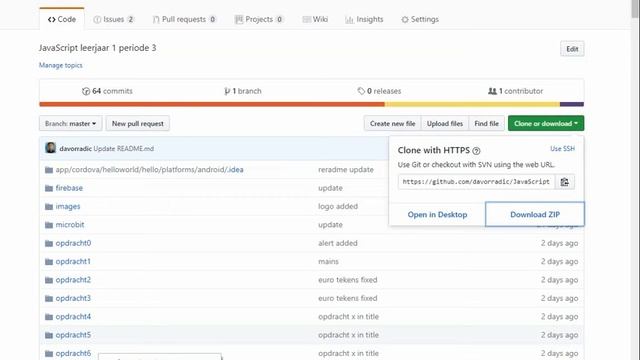
Task: Switch to the Issues tab
Action: coord(113,19)
